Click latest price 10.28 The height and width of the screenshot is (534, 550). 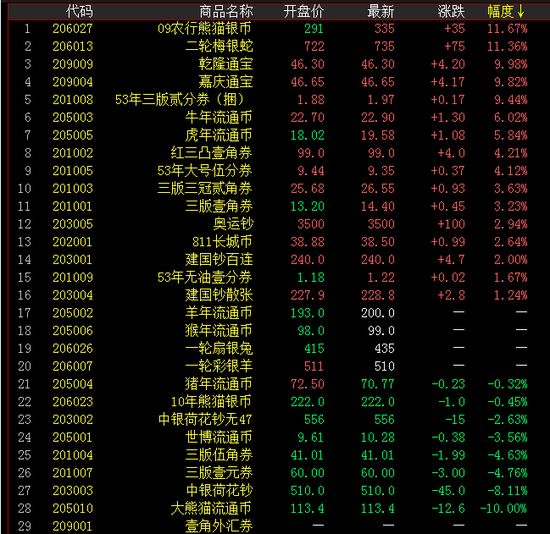tap(378, 438)
